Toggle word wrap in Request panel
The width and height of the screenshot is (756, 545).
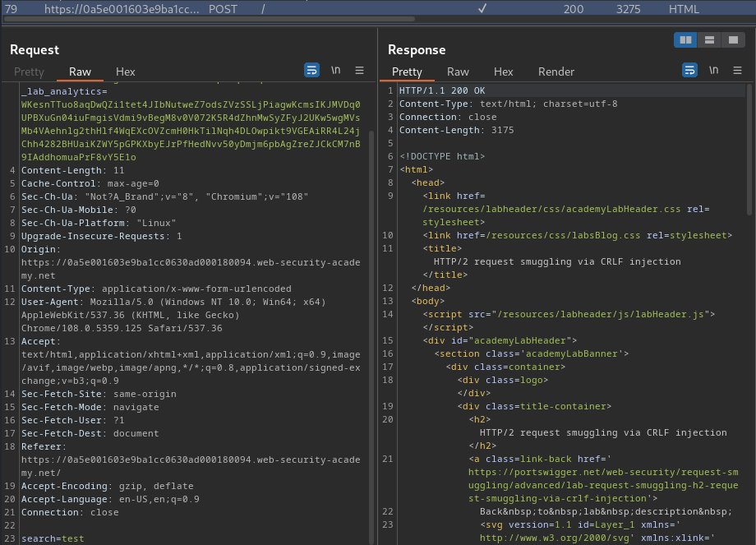[311, 71]
